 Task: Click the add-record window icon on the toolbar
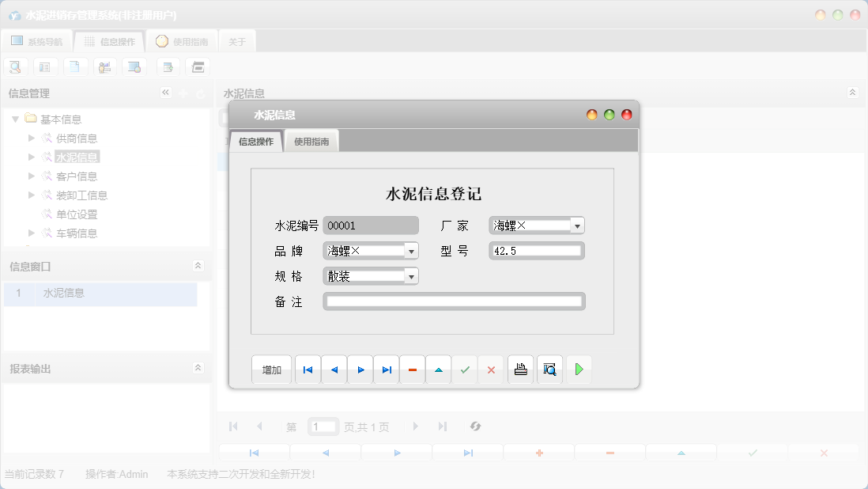[168, 66]
